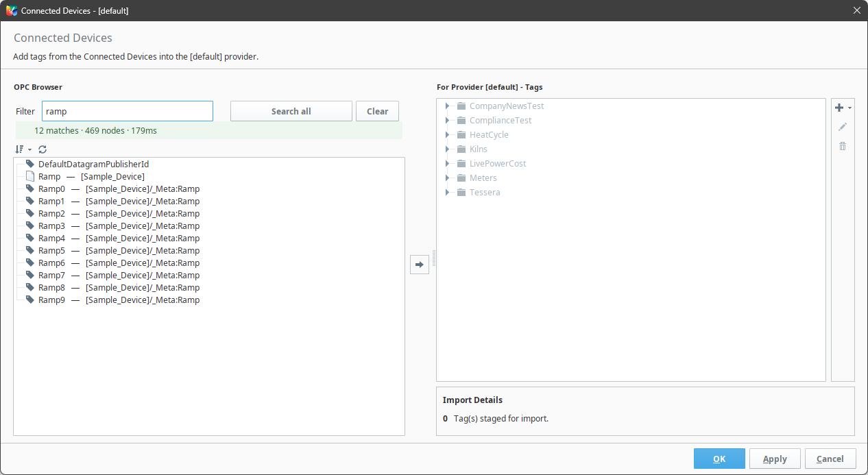Click the HeatCycle folder icon

click(461, 135)
